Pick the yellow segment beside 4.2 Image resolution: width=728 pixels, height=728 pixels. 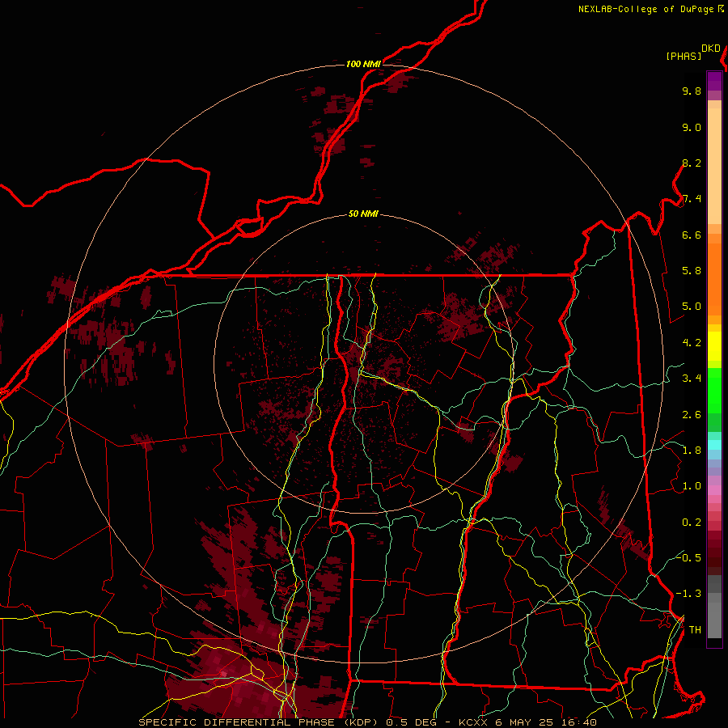[x=714, y=346]
